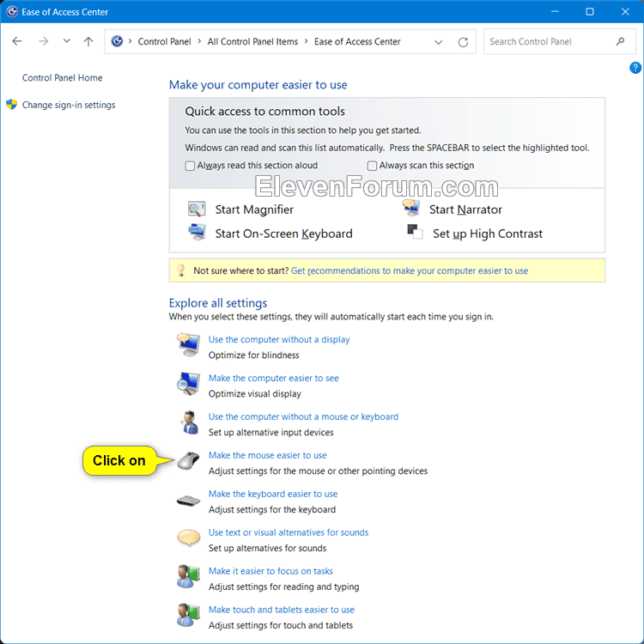Click the mouse icon beside Make the mouse easier
The image size is (644, 644).
click(188, 460)
